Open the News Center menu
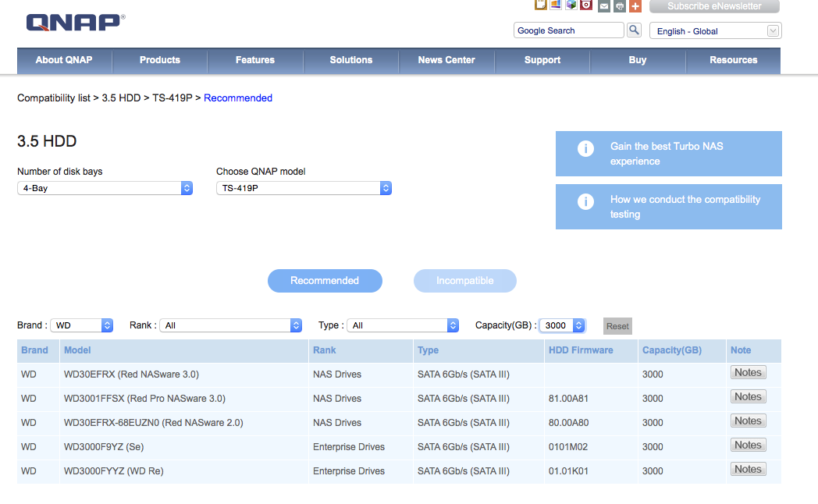 pos(446,60)
